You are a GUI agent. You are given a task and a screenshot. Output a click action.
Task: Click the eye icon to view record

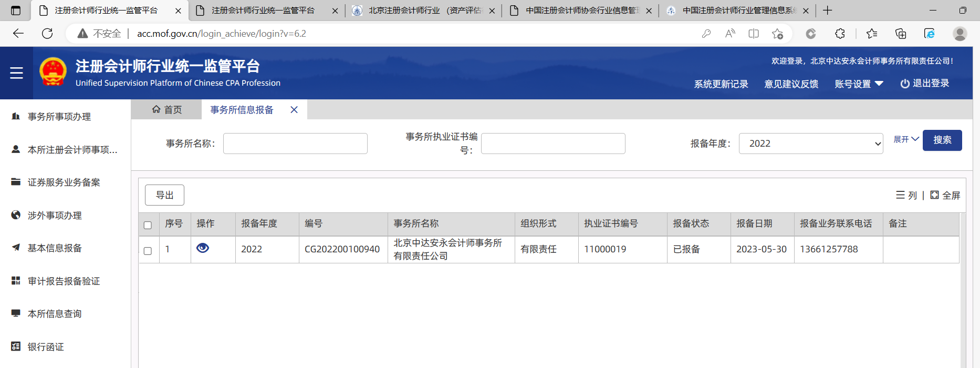click(203, 248)
